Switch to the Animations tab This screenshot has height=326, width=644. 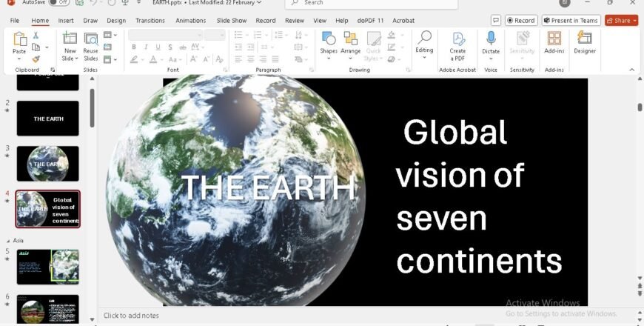(190, 21)
